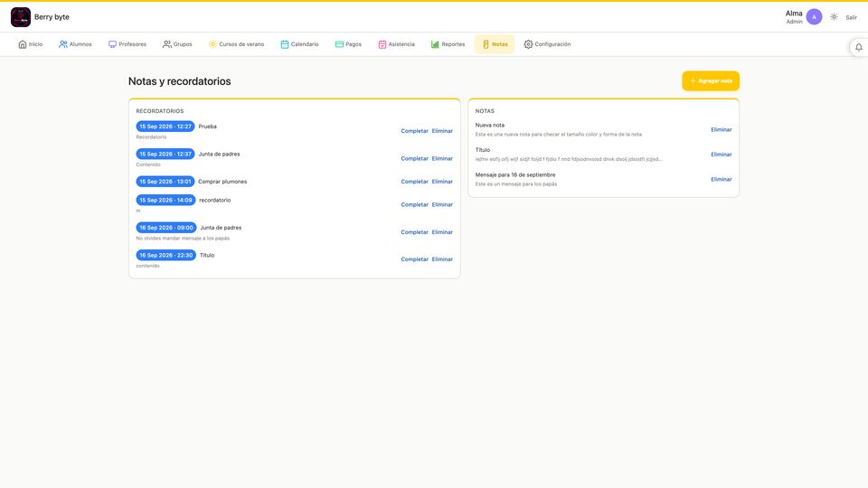Click the Notas y recordatorios heading
This screenshot has width=868, height=488.
tap(180, 81)
